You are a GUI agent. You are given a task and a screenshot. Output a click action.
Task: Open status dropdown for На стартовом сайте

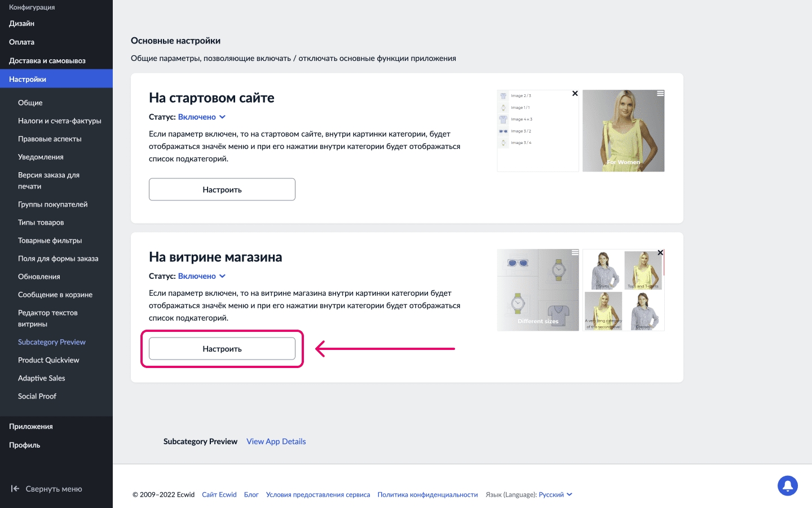[201, 117]
